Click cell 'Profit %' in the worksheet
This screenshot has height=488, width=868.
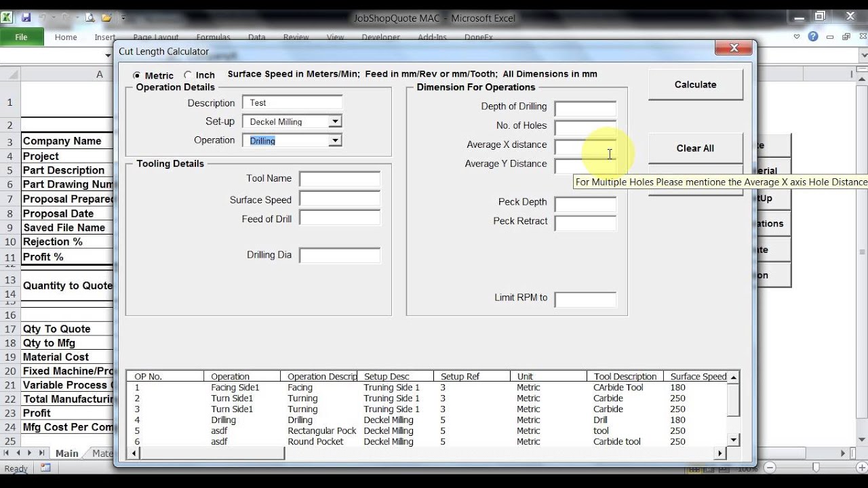tap(67, 257)
